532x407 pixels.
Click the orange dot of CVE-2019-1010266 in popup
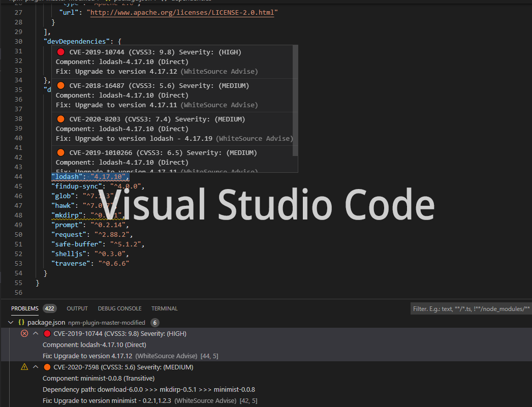click(x=61, y=152)
